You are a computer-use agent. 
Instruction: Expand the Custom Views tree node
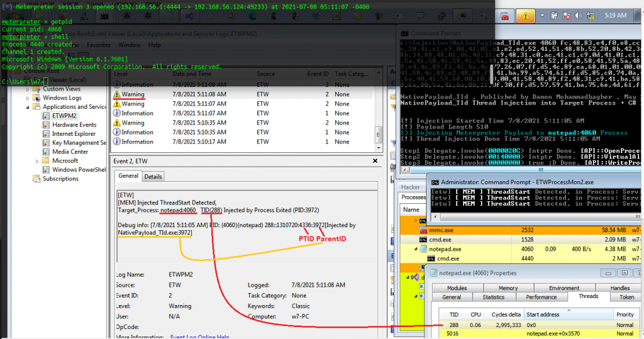coord(29,89)
